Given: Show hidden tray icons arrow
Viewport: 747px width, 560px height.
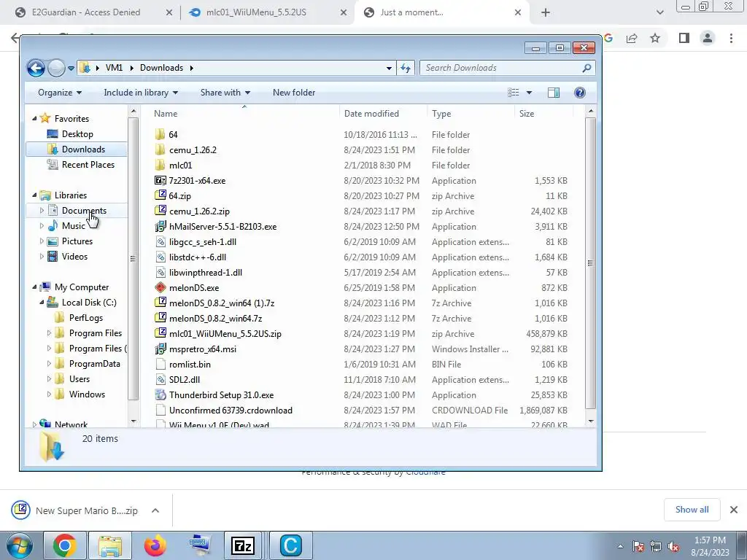Looking at the screenshot, I should point(620,546).
